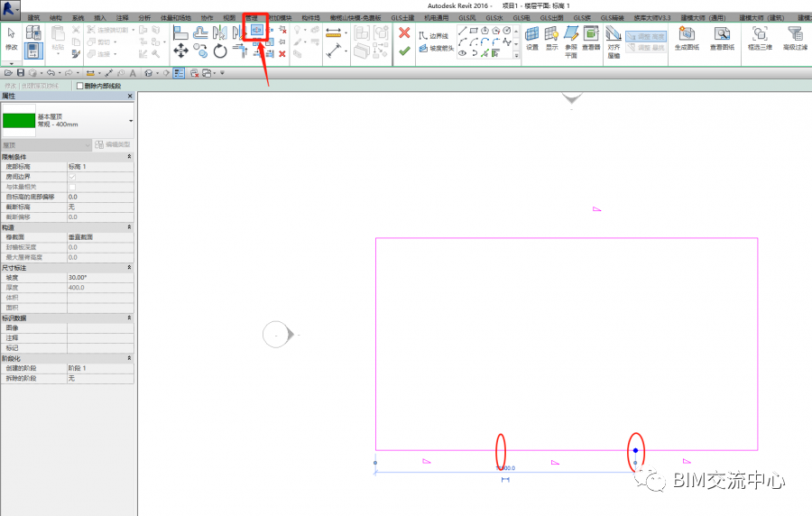The height and width of the screenshot is (516, 812).
Task: Click the aligned dimension measure icon
Action: coord(334,51)
